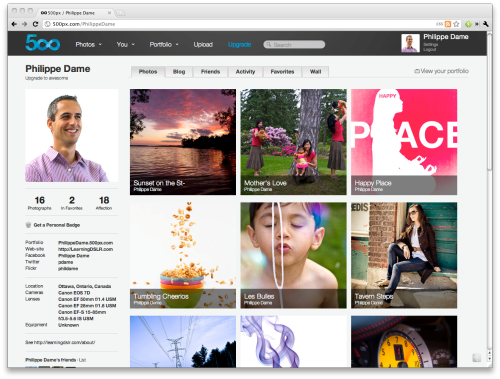
Task: Click the 2 In Favorites count
Action: (72, 203)
